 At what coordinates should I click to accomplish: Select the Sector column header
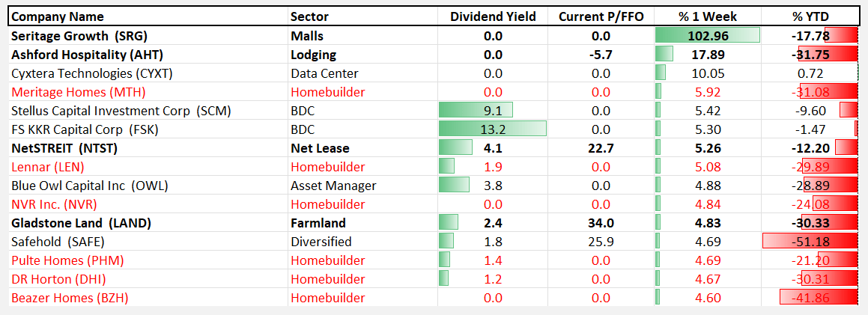click(x=309, y=16)
